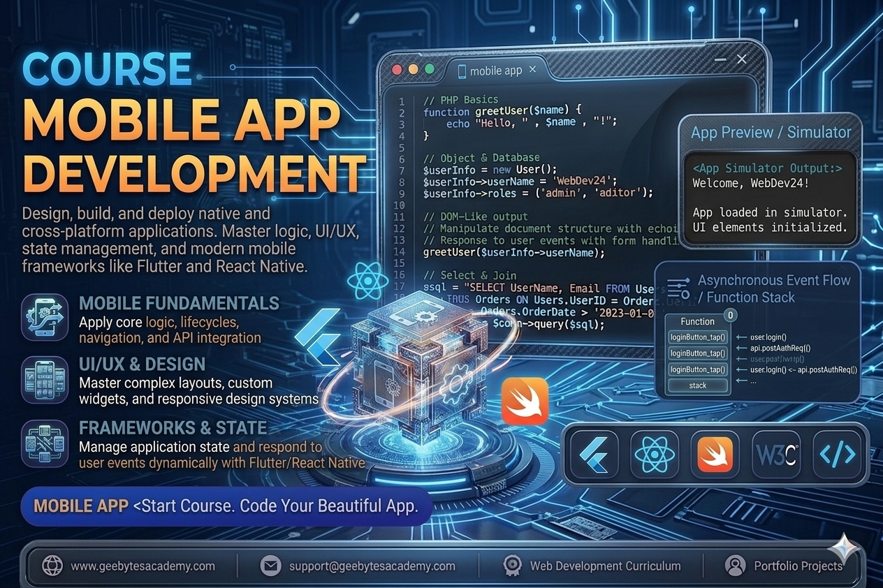Click the W3C icon in the bottom tray

tap(776, 455)
